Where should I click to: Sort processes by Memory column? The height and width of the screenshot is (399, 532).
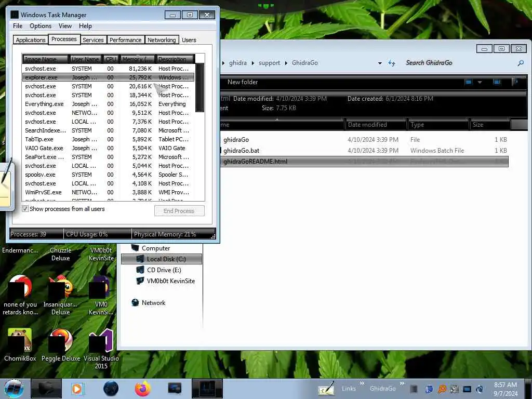pos(137,59)
